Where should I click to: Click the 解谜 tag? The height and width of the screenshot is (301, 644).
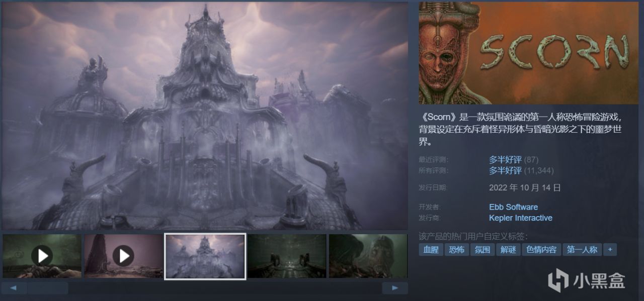pos(508,249)
